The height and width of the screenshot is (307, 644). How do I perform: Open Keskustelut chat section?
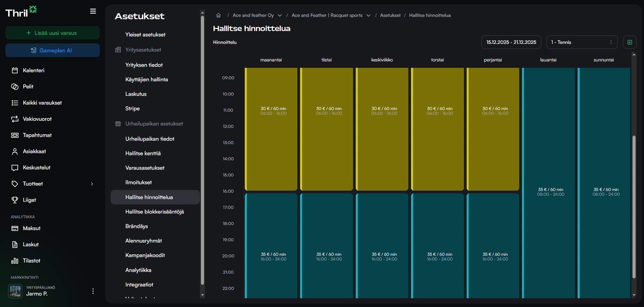pos(36,168)
